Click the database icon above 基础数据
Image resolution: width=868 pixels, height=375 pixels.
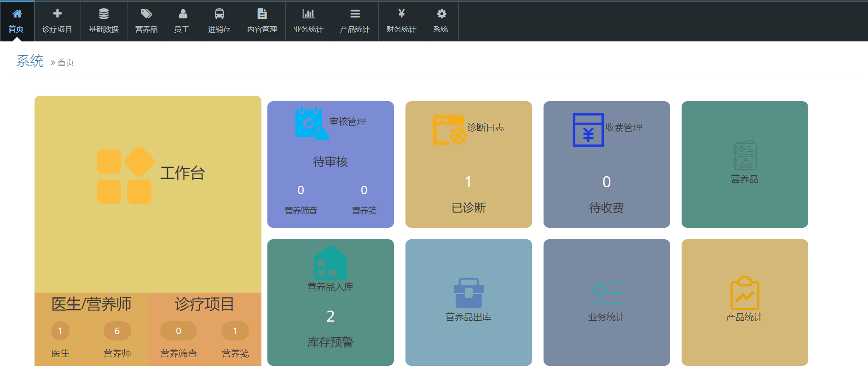[104, 13]
